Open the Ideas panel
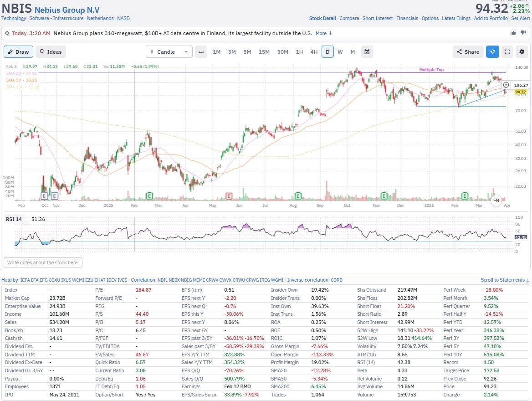532x401 pixels. pos(51,52)
